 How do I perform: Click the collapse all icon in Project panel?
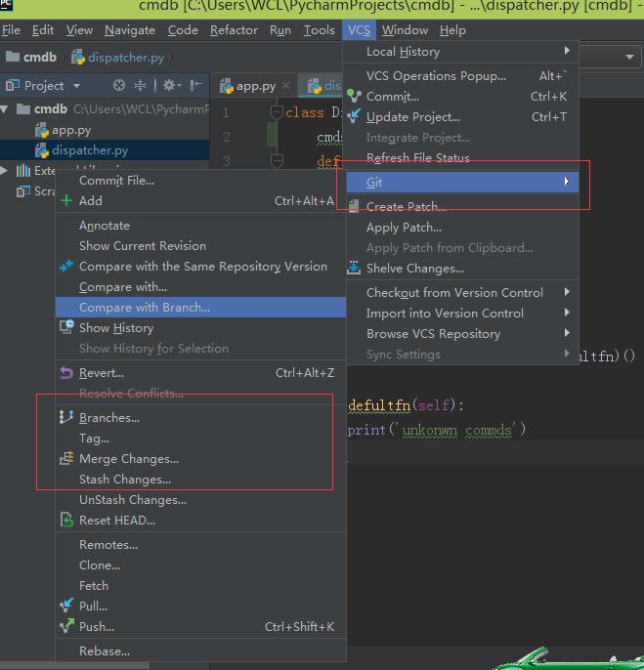pyautogui.click(x=140, y=86)
